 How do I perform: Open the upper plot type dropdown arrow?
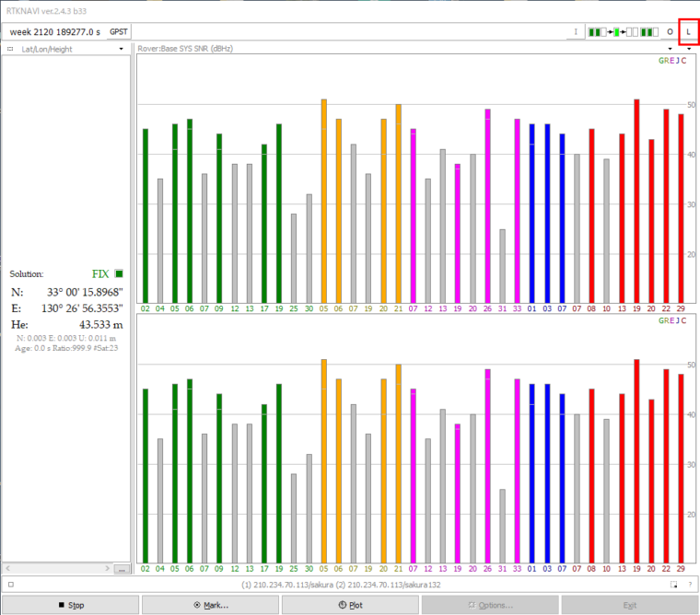coord(670,49)
